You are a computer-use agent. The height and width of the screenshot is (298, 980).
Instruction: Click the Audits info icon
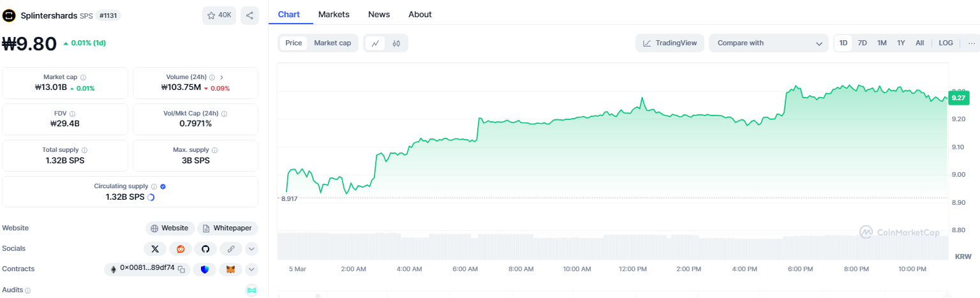[x=27, y=290]
